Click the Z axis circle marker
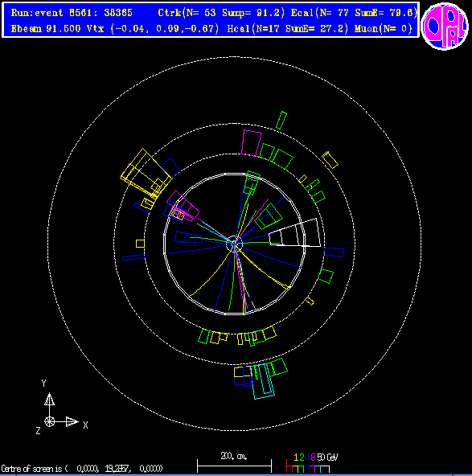This screenshot has width=472, height=476. (50, 421)
